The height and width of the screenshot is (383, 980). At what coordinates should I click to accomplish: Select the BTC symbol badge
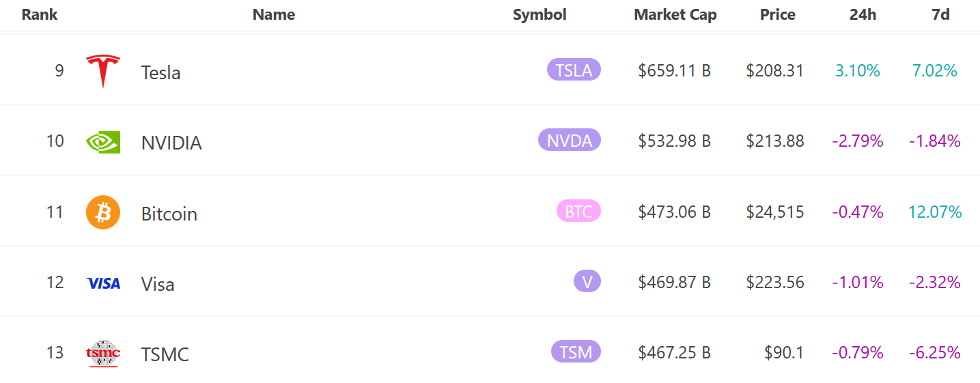(x=578, y=211)
